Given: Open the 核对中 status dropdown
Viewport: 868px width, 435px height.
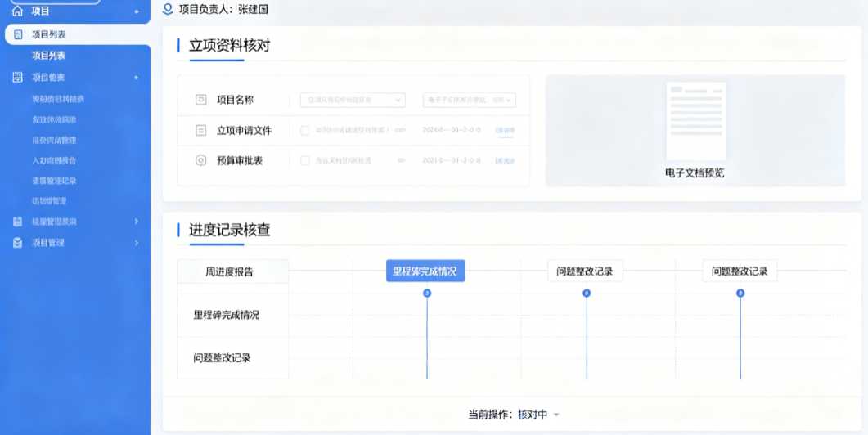Looking at the screenshot, I should (x=538, y=415).
